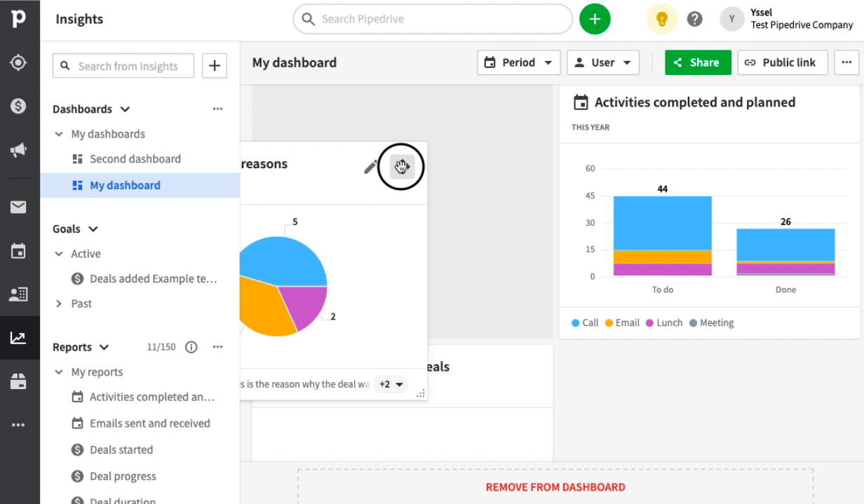Image resolution: width=864 pixels, height=504 pixels.
Task: Toggle Lunch legend item
Action: [664, 323]
